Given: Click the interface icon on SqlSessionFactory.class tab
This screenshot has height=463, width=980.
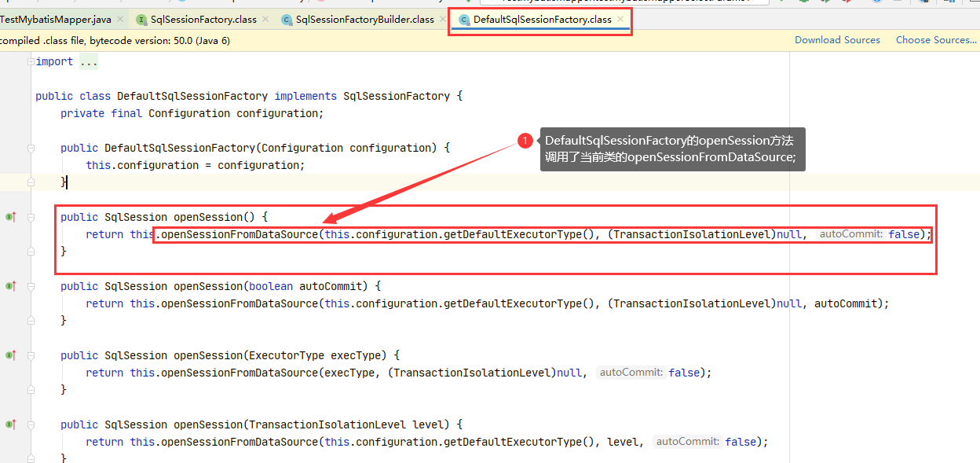Looking at the screenshot, I should (141, 20).
